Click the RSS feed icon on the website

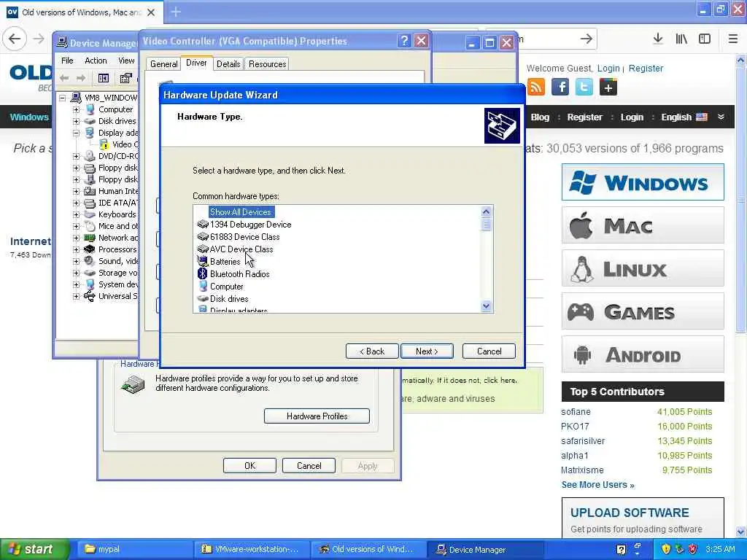pos(536,87)
